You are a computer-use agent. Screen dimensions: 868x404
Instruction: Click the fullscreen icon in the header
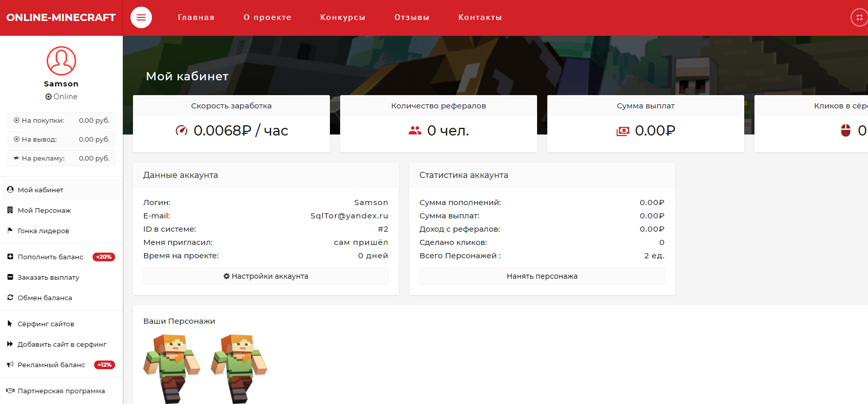click(x=859, y=17)
